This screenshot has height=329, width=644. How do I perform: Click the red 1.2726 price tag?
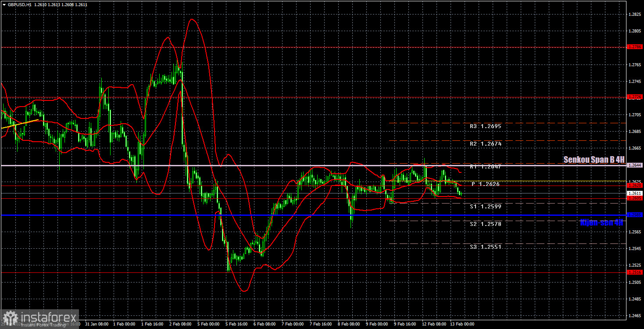click(635, 97)
